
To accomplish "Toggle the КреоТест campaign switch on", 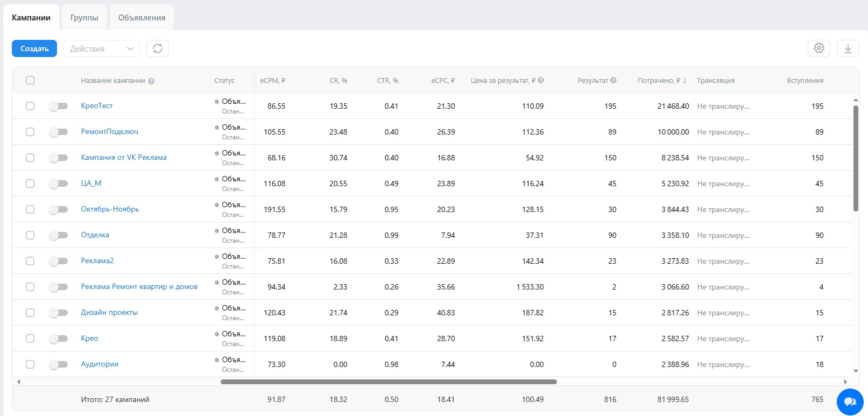I will 58,106.
